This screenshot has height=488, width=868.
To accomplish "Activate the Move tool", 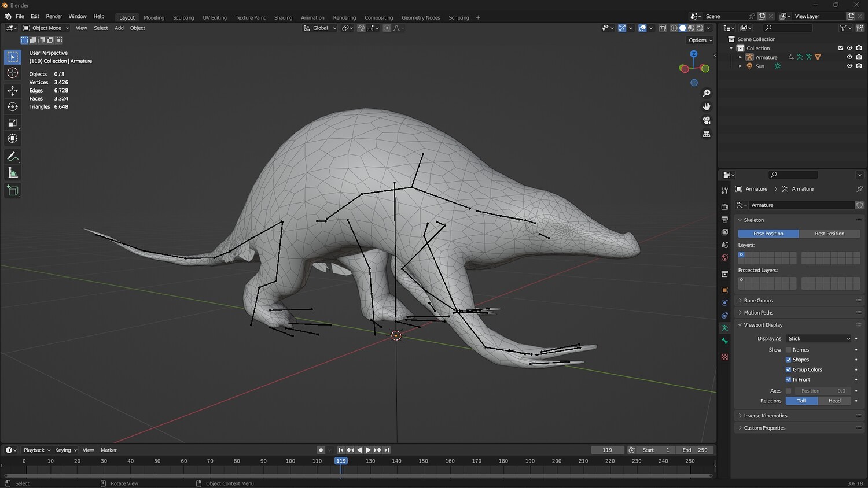I will [12, 91].
